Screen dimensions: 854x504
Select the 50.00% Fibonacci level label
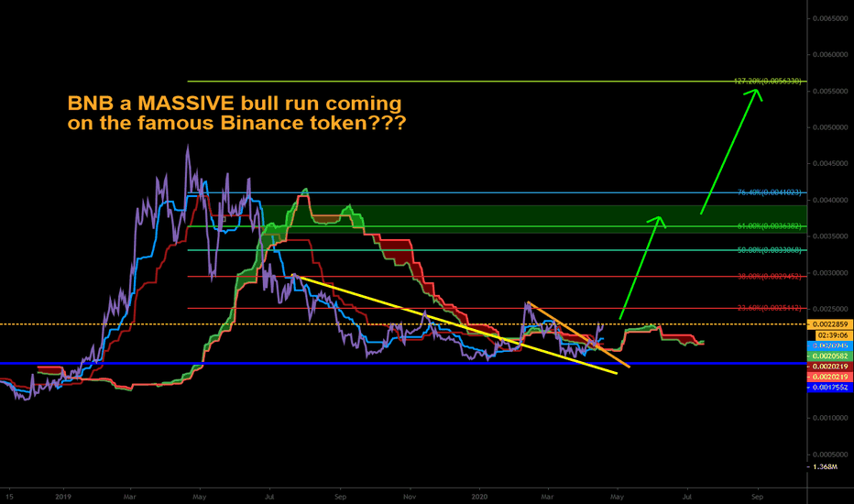click(769, 250)
